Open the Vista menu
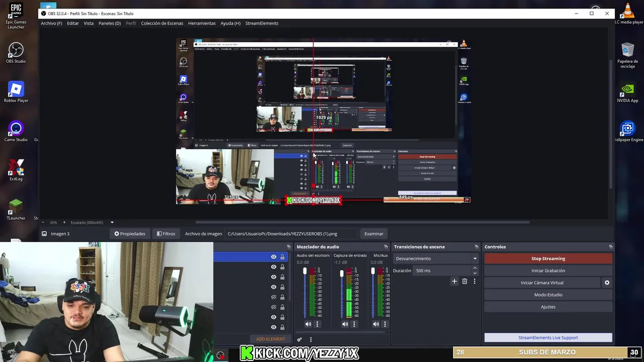This screenshot has width=644, height=362. (x=89, y=23)
